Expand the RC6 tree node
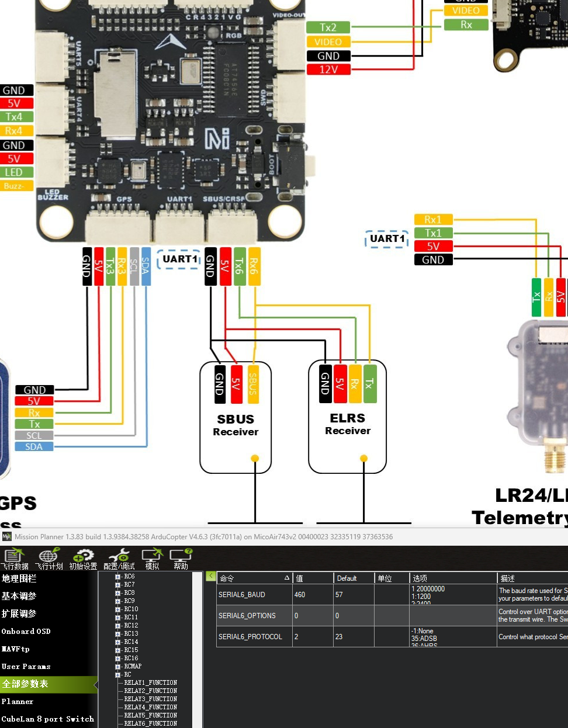The height and width of the screenshot is (728, 568). (118, 577)
